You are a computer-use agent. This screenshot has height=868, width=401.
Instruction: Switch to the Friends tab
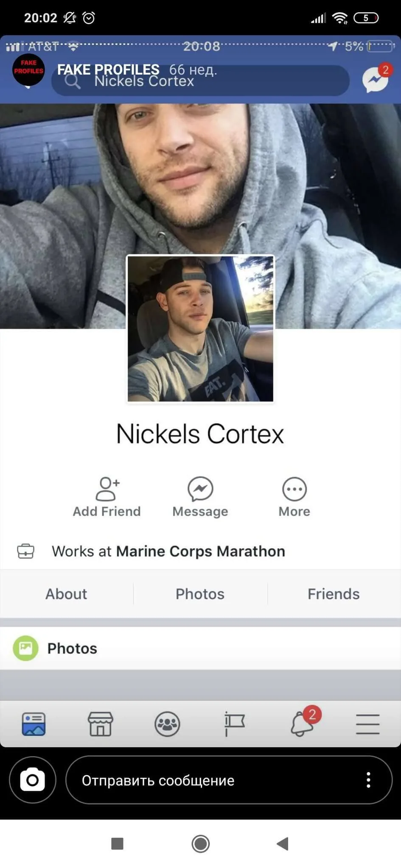tap(334, 594)
